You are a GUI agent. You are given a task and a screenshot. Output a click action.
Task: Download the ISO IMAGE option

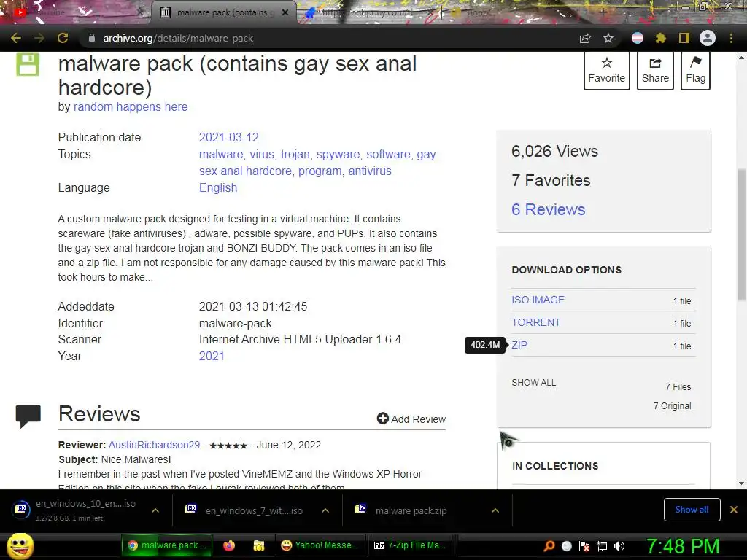pyautogui.click(x=538, y=300)
